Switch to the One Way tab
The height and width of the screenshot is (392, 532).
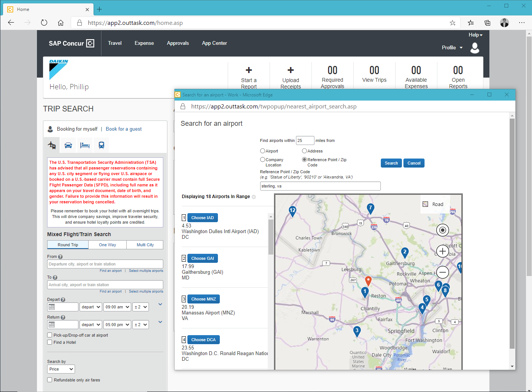point(107,245)
